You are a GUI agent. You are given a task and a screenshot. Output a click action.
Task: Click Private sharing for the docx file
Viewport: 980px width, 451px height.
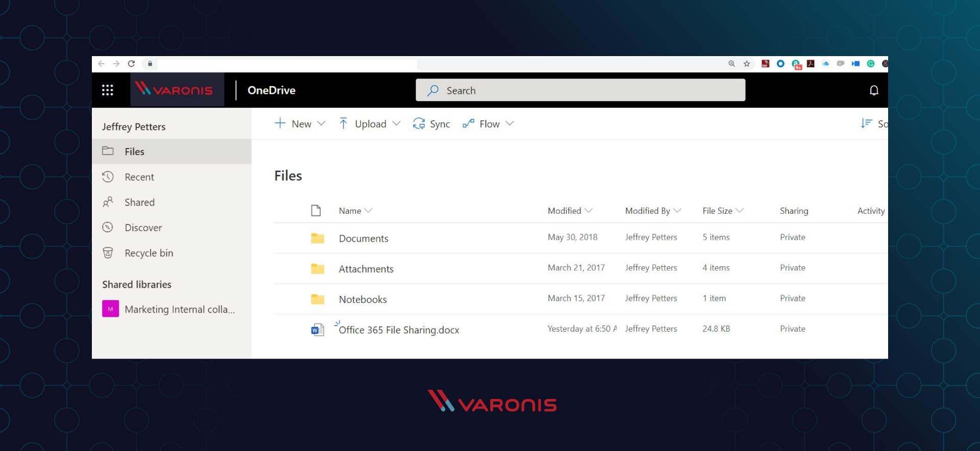coord(792,329)
